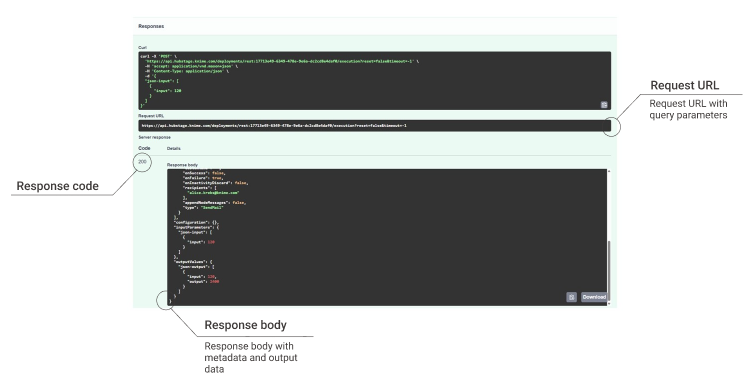Click the "onSuccess": false line in the response
The image size is (750, 381).
(204, 173)
